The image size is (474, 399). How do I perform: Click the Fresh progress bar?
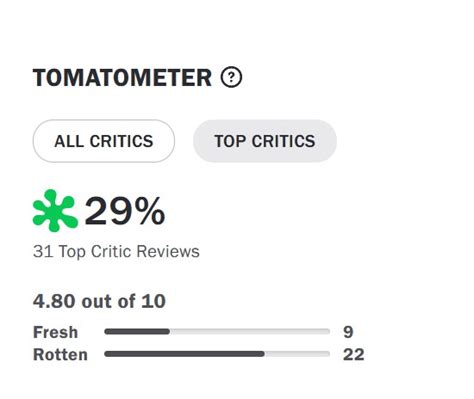[217, 331]
